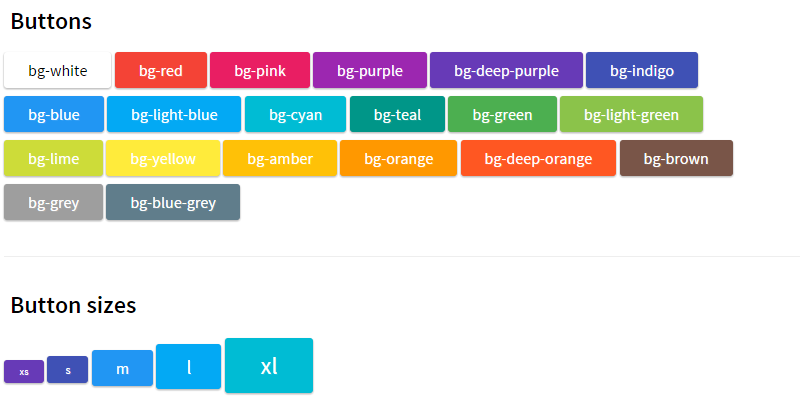
Task: Click the bg-amber button
Action: click(x=280, y=159)
